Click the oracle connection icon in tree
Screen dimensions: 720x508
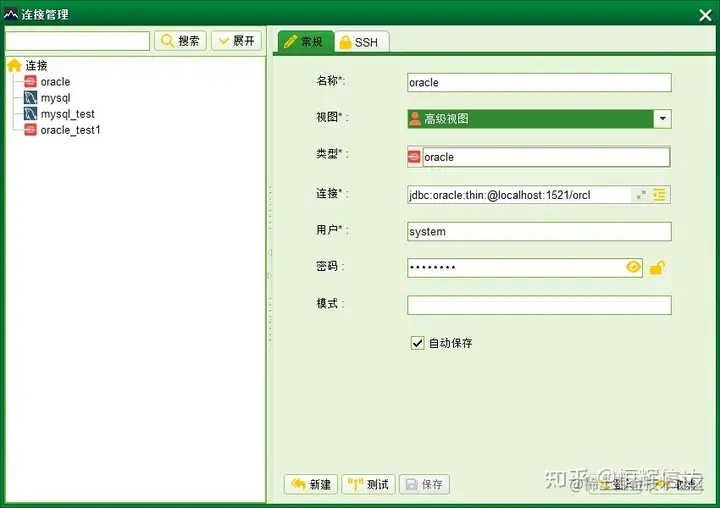tap(30, 82)
